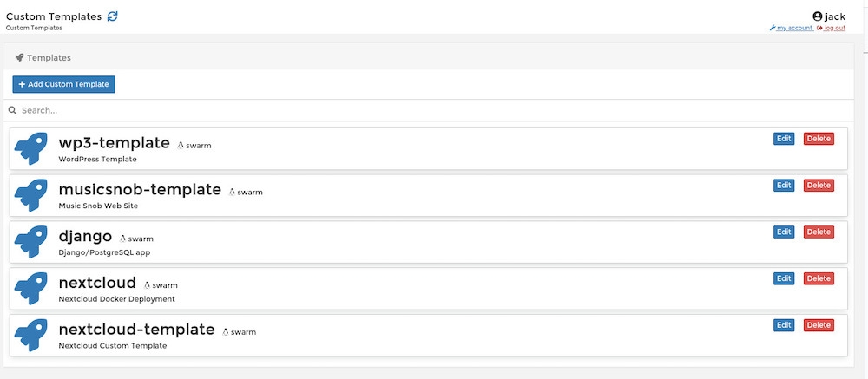Click the django template rocket icon
This screenshot has width=868, height=379.
tap(31, 243)
